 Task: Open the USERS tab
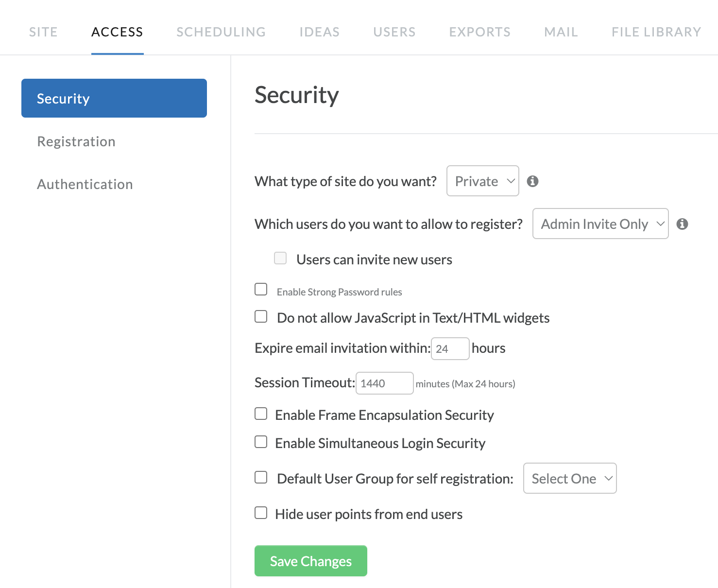[394, 32]
